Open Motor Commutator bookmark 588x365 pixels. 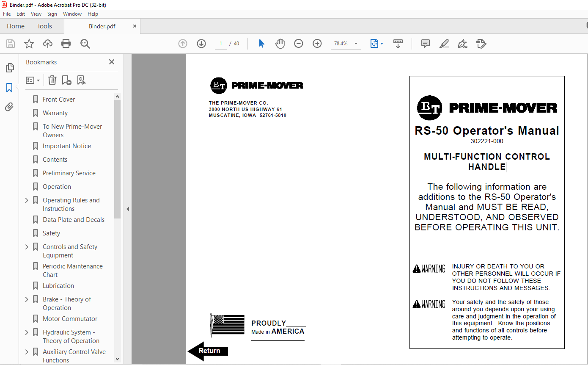click(x=70, y=319)
